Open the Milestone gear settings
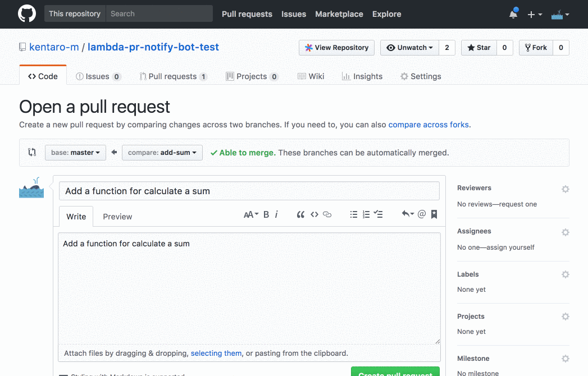588x376 pixels. tap(565, 359)
